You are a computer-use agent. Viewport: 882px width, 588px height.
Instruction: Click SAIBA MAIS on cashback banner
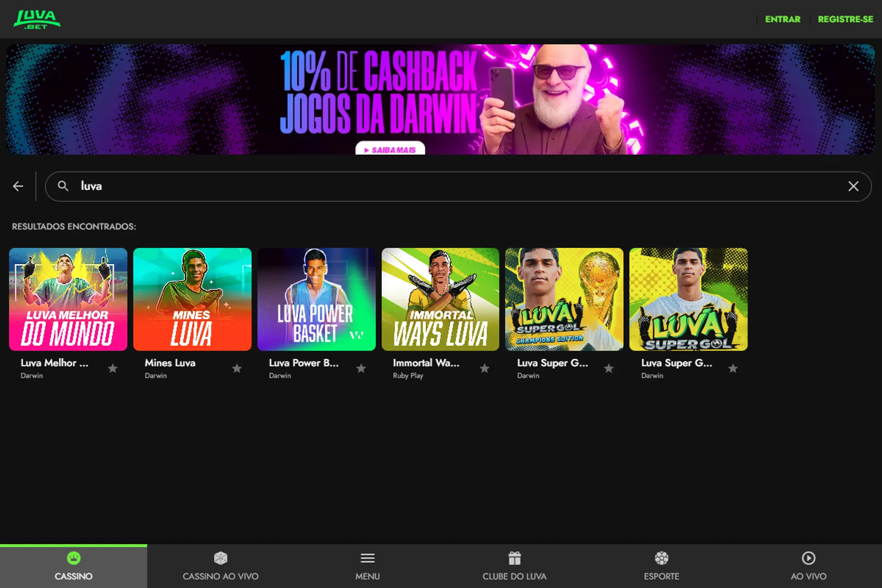(x=390, y=149)
